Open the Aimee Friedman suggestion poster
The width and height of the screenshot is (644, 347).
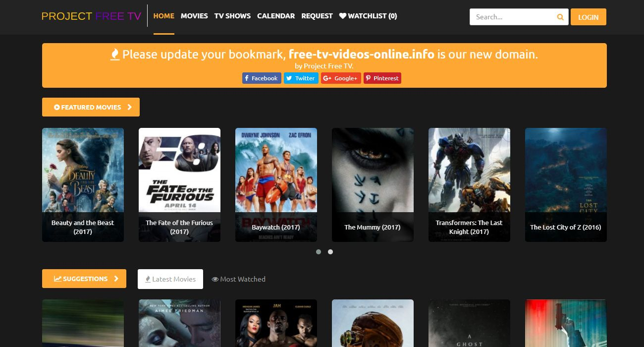tap(179, 323)
